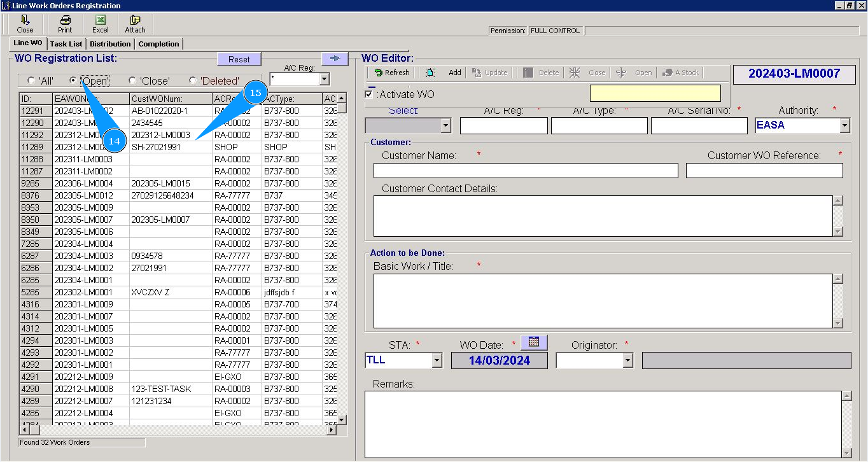The image size is (868, 462).
Task: Select the 'All' radio button filter
Action: 31,81
